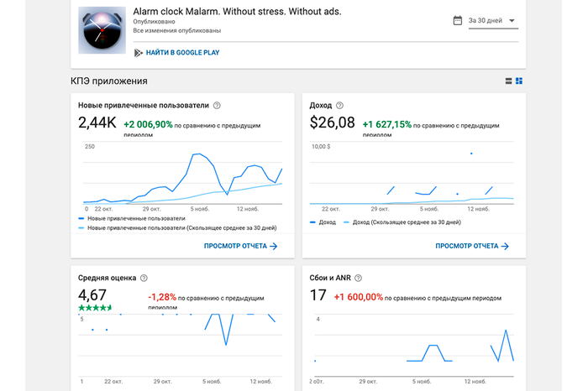
Task: Show help for 'Новые привлеченные пользователи'
Action: (217, 106)
